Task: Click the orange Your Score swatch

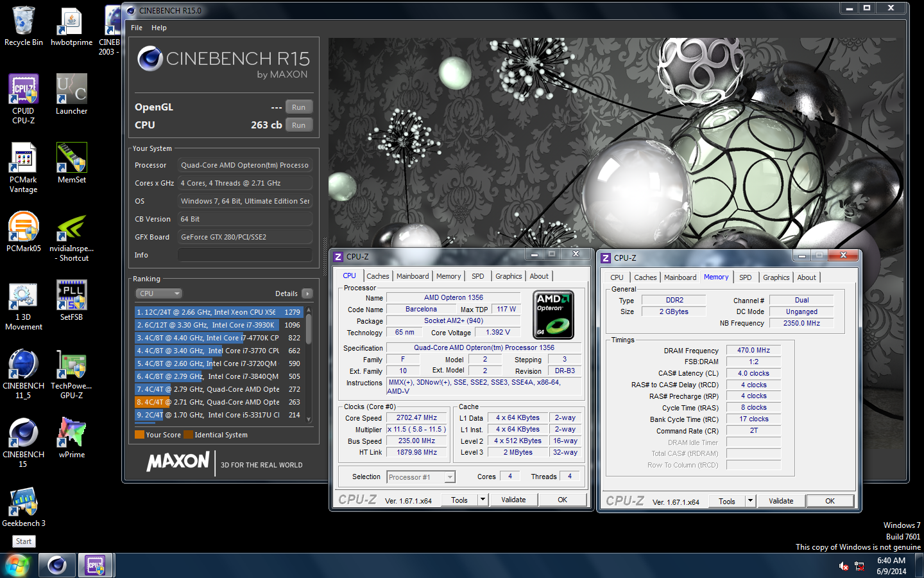Action: [139, 435]
